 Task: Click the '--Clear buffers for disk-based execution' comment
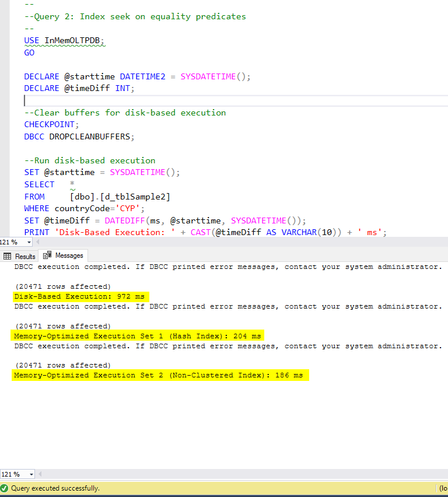click(x=125, y=113)
